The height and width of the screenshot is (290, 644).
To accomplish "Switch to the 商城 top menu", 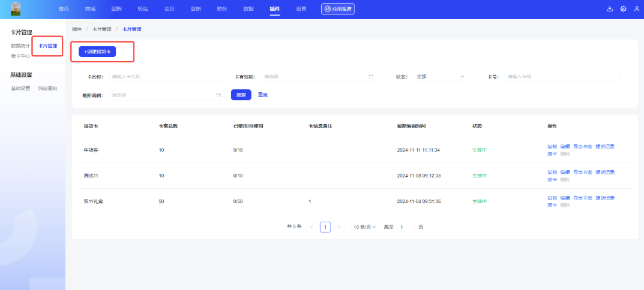I will tap(89, 9).
